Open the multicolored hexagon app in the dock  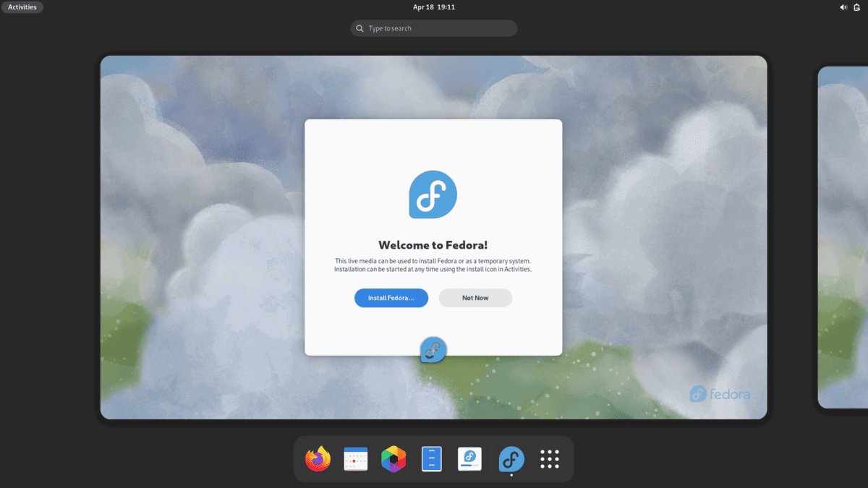point(393,459)
